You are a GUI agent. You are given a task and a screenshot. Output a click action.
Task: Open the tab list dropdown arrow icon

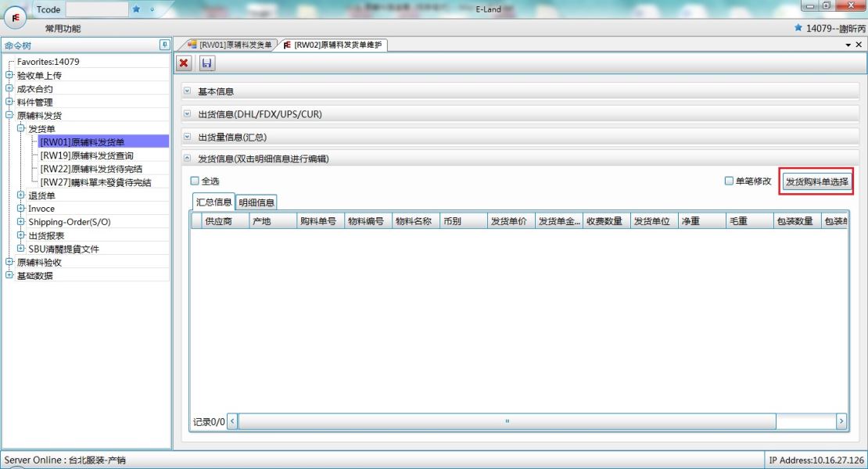coord(848,45)
